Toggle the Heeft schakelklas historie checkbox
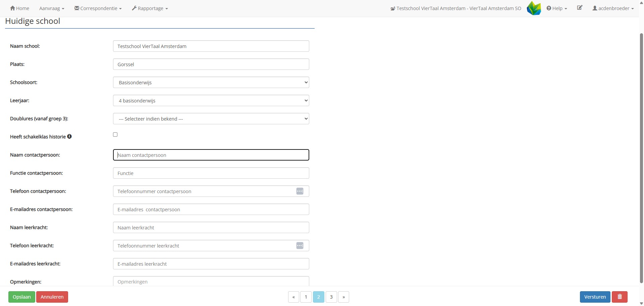Viewport: 644px width, 306px height. tap(115, 134)
